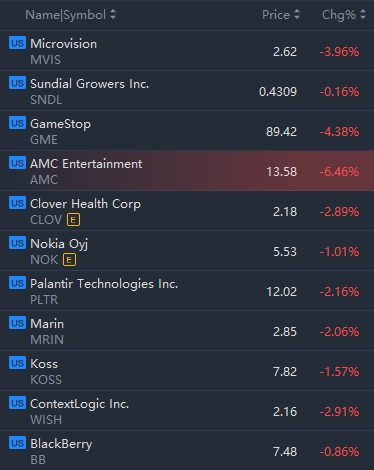The image size is (374, 470).
Task: Sort list using Price column arrows
Action: (x=297, y=15)
